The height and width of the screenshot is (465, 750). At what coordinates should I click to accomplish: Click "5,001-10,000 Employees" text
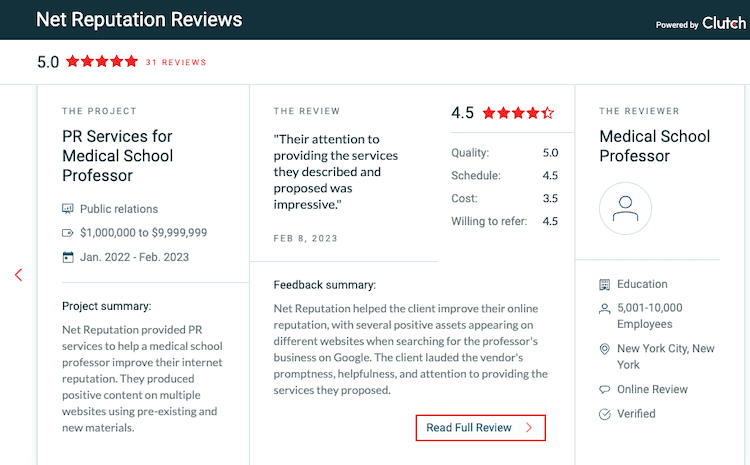(650, 316)
